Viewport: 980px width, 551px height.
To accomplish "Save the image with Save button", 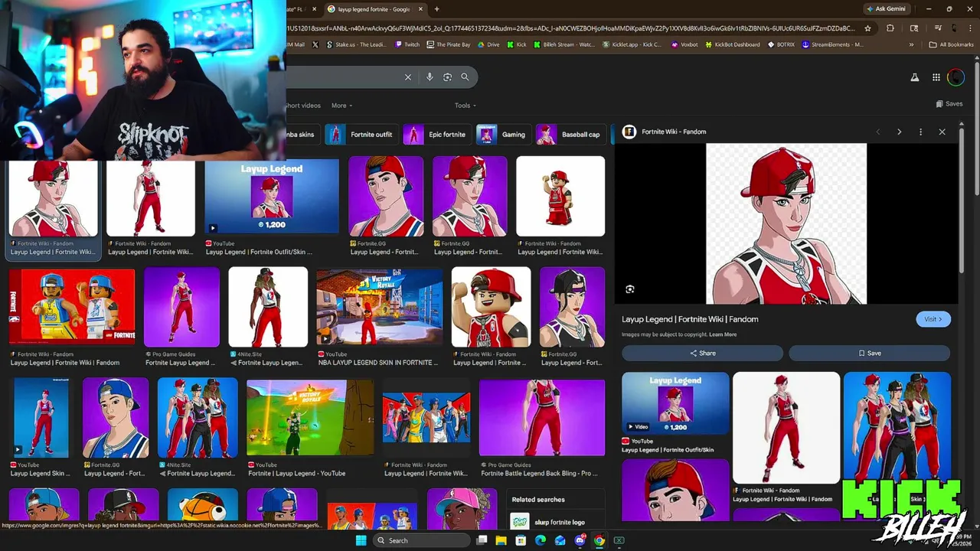I will point(869,353).
